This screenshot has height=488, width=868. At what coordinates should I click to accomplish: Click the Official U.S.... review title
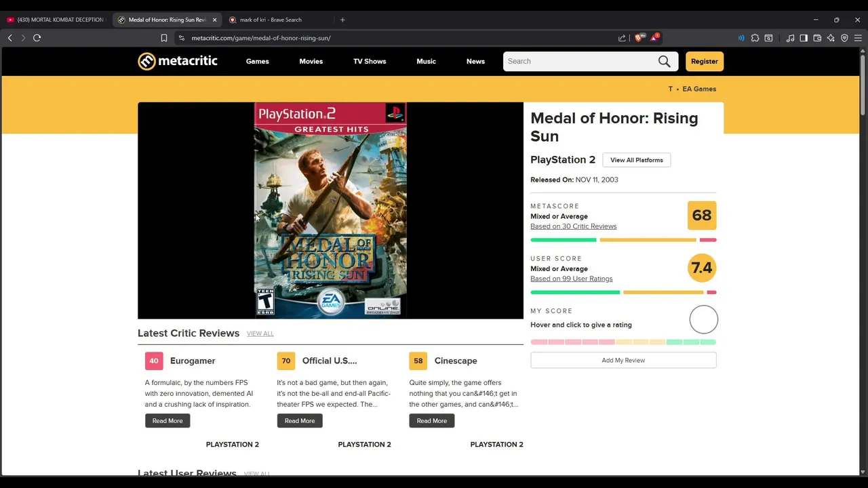[330, 361]
